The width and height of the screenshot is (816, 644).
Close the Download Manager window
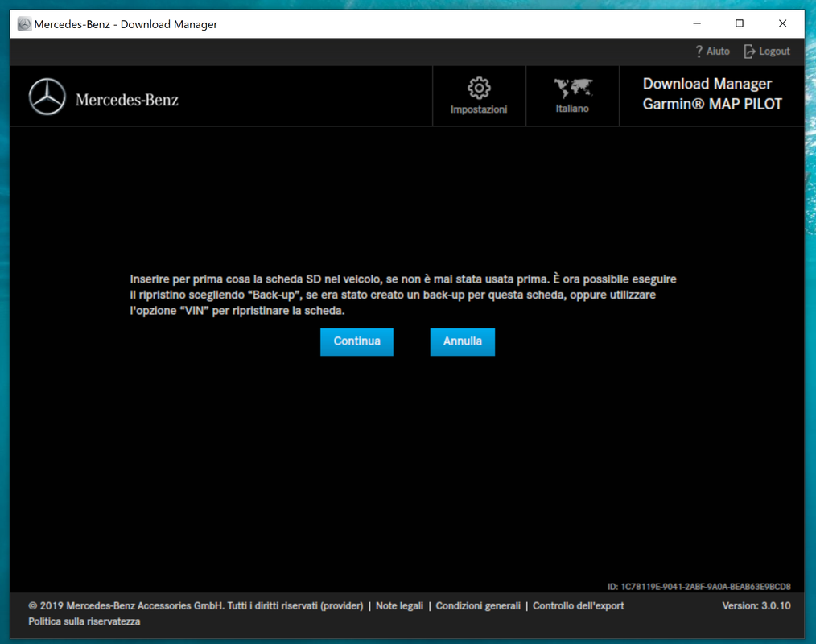tap(782, 23)
